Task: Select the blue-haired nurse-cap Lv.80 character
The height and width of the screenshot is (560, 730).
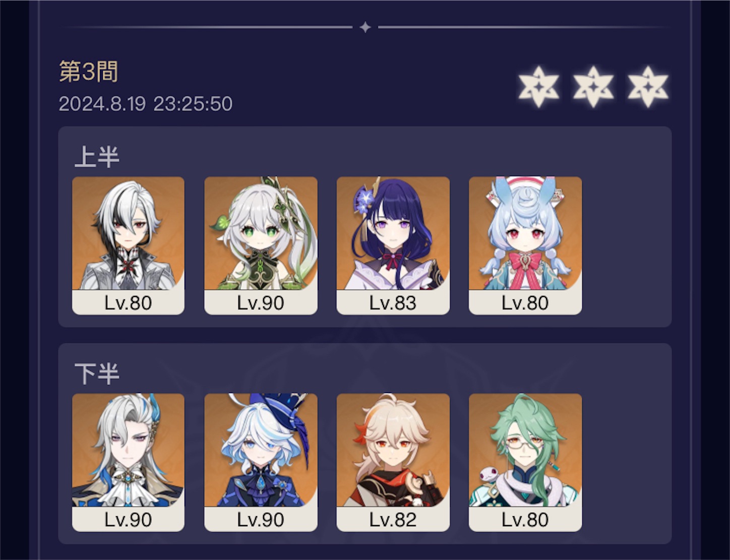Action: (x=525, y=245)
